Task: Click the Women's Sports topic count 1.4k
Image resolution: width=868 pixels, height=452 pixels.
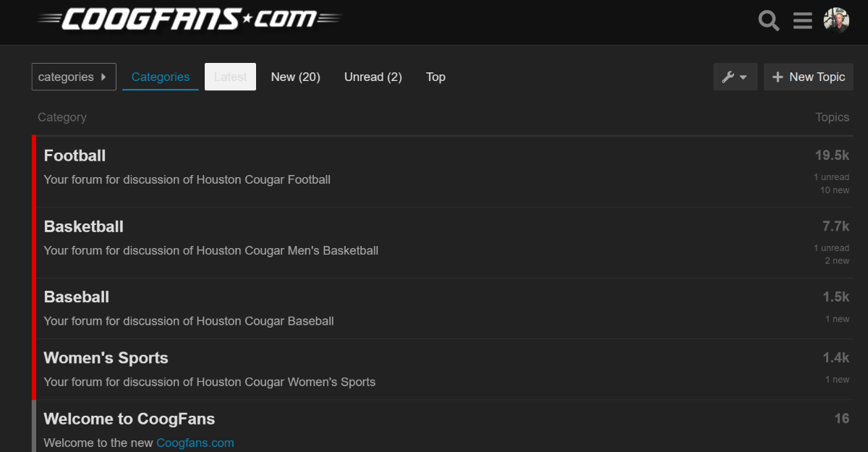Action: click(835, 358)
